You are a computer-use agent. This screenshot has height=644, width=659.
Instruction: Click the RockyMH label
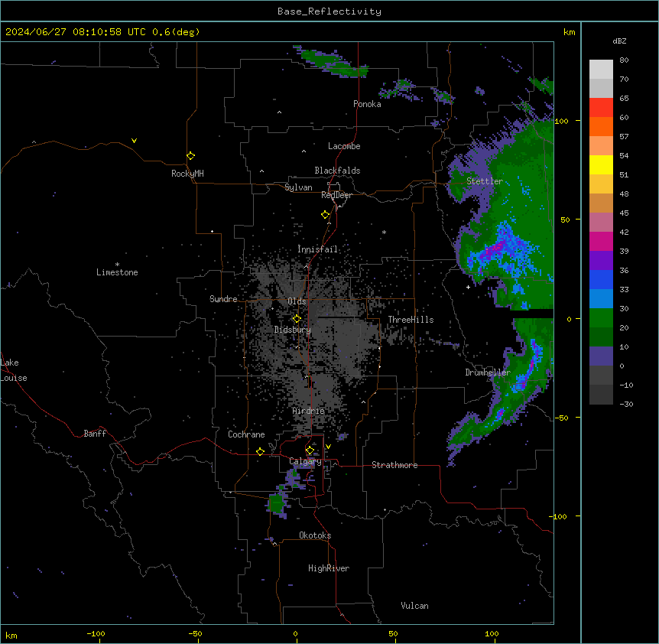(x=187, y=174)
